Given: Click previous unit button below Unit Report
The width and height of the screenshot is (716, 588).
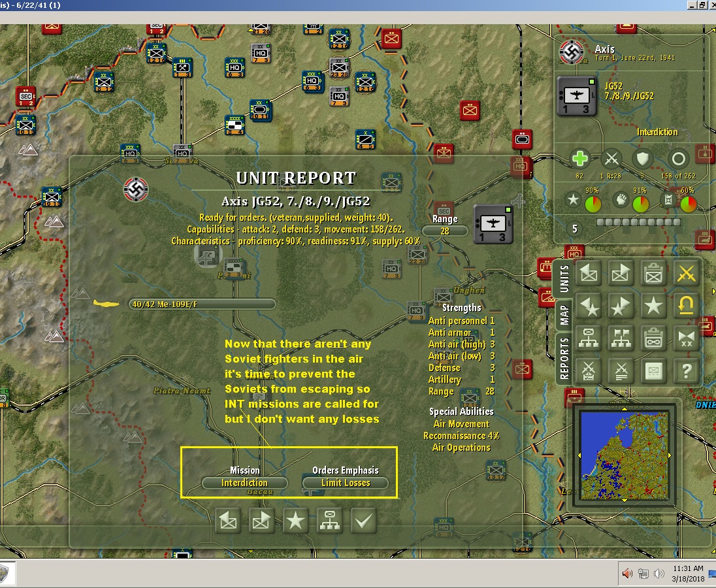Looking at the screenshot, I should tap(228, 521).
